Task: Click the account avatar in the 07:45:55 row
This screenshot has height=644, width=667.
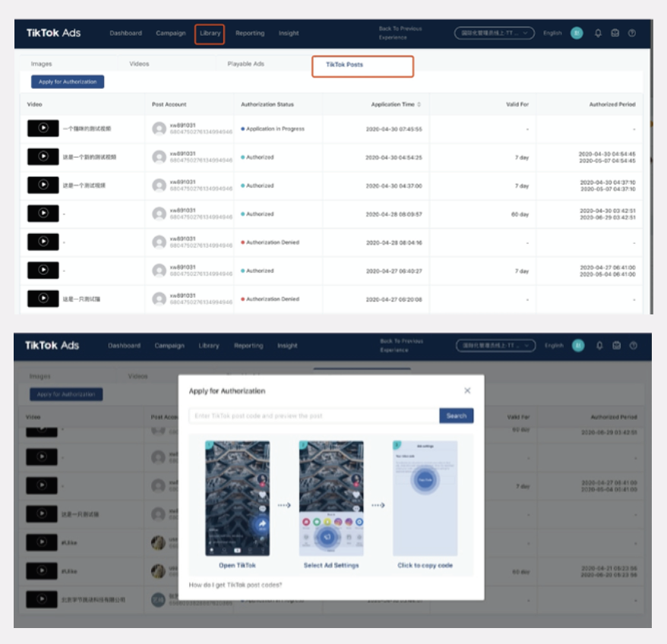Action: point(159,128)
